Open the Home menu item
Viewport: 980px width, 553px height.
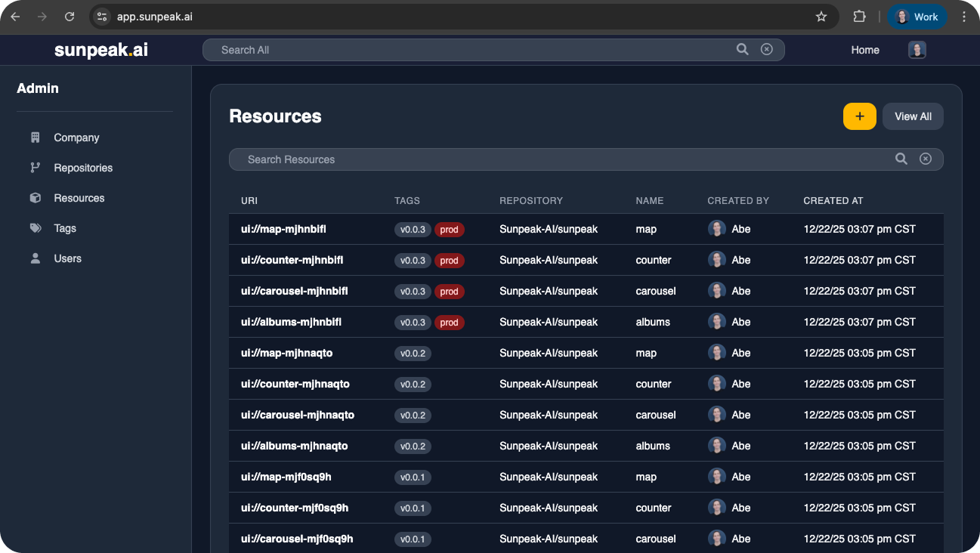[x=864, y=50]
